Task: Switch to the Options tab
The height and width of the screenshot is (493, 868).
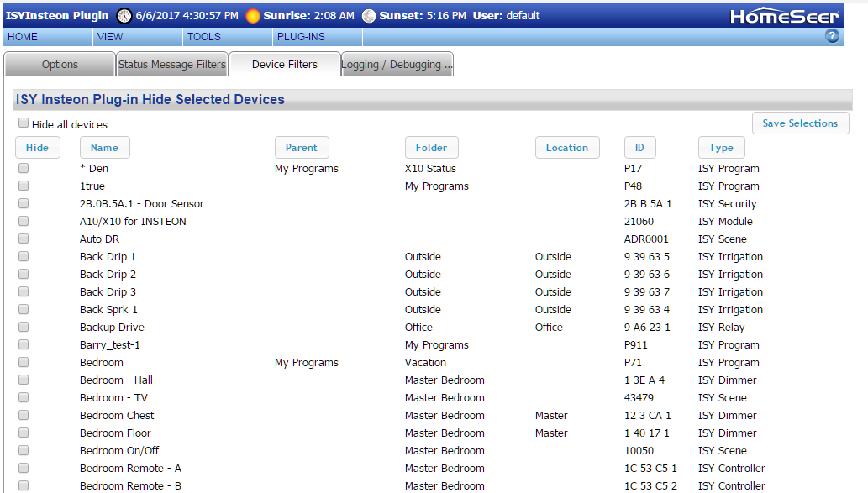Action: point(60,64)
